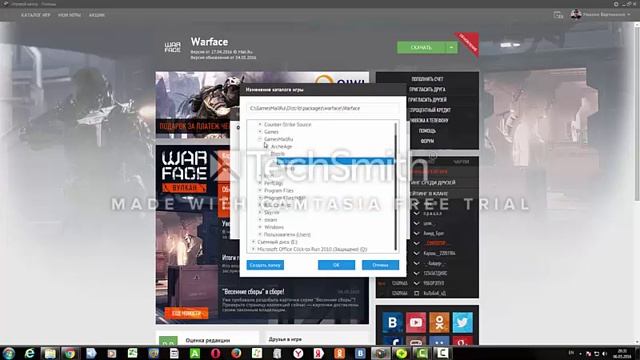Image resolution: width=640 pixels, height=360 pixels.
Task: Expand the Games folder node
Action: 260,131
